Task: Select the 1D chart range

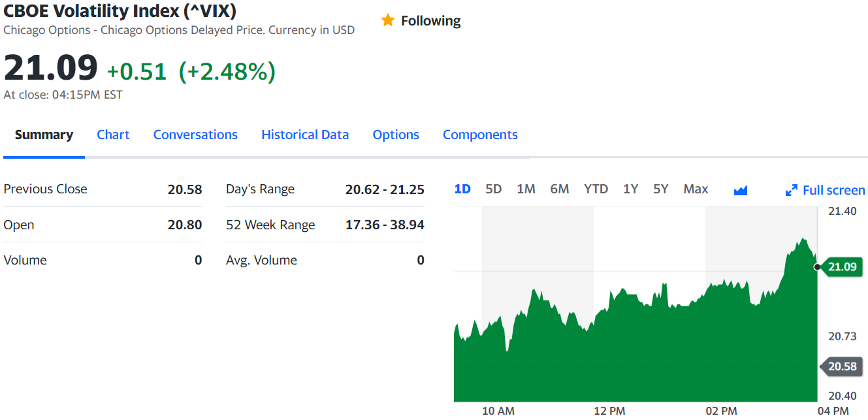Action: pyautogui.click(x=462, y=189)
